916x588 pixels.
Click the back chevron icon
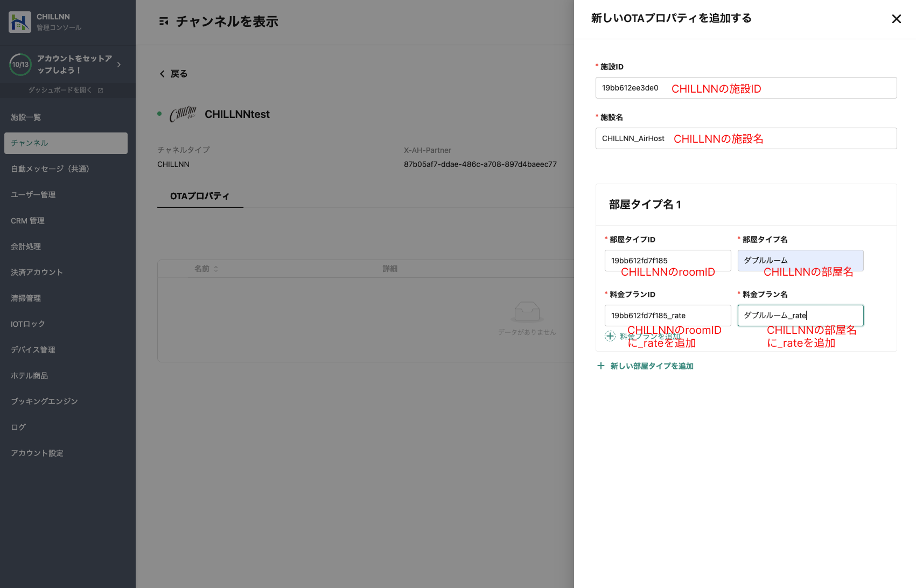(x=162, y=74)
